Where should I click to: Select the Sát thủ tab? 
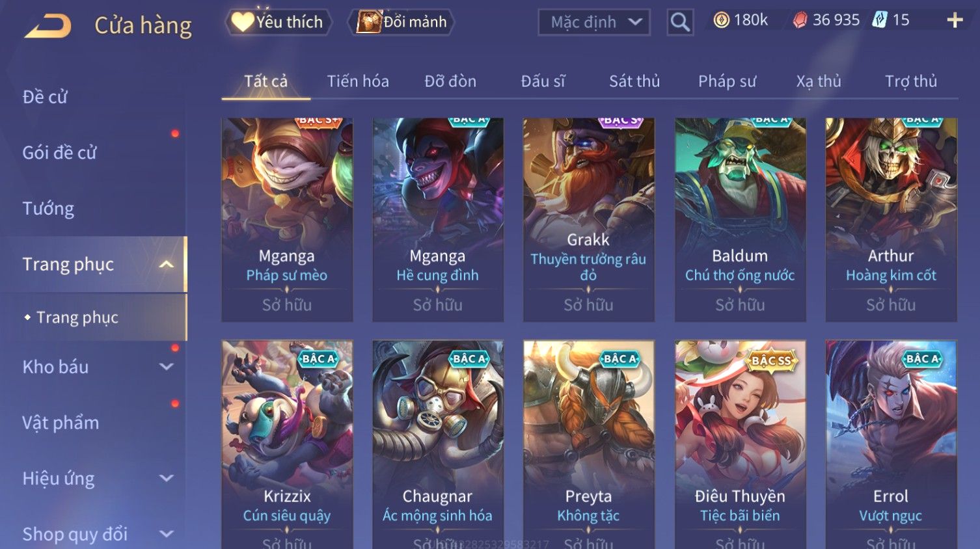pyautogui.click(x=634, y=81)
